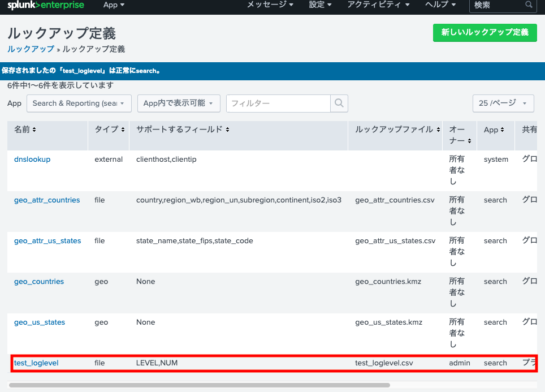The height and width of the screenshot is (392, 545).
Task: Open the App dropdown in the top navigation
Action: click(114, 5)
